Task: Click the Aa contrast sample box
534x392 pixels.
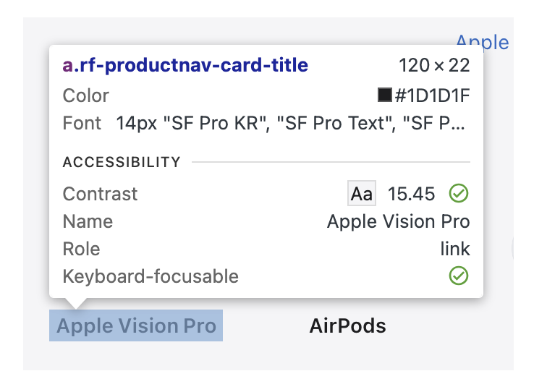Action: click(362, 194)
